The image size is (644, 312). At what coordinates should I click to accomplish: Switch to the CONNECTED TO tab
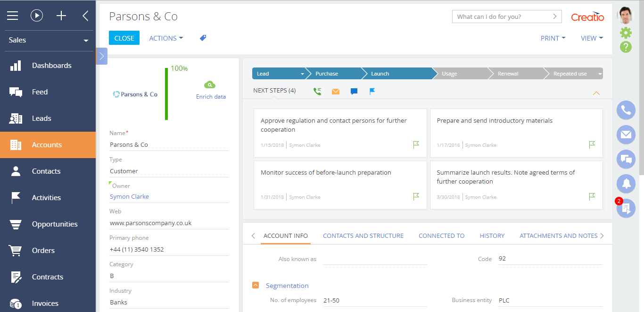(441, 236)
